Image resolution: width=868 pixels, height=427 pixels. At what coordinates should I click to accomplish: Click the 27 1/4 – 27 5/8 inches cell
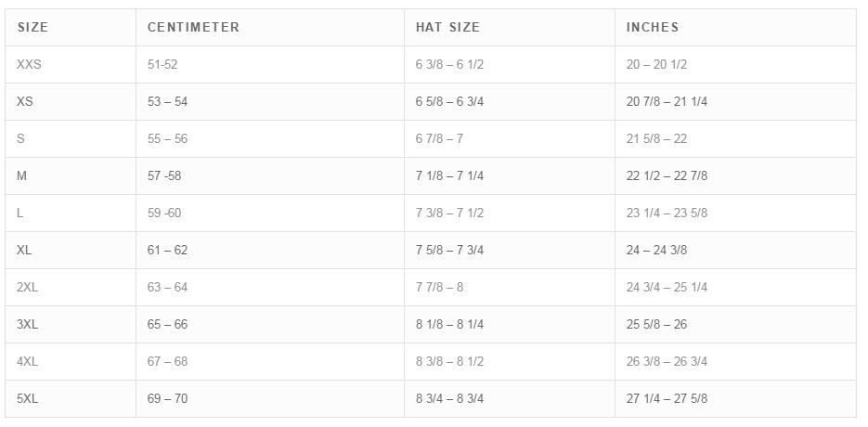point(667,399)
